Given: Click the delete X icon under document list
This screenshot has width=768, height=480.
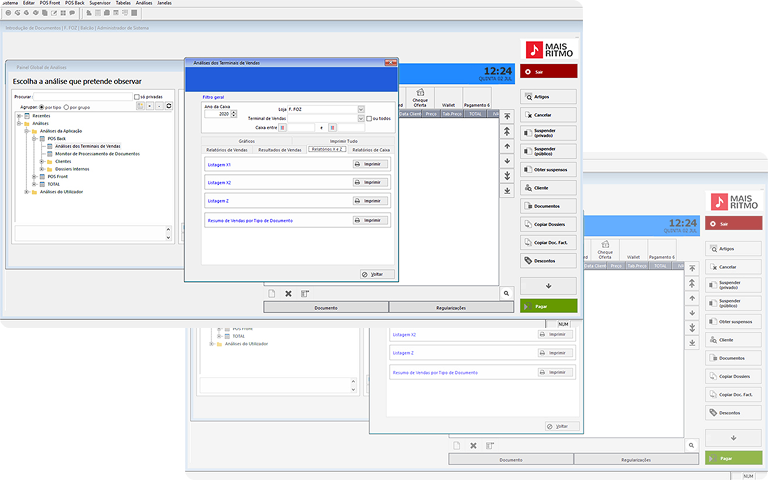Looking at the screenshot, I should tap(288, 293).
